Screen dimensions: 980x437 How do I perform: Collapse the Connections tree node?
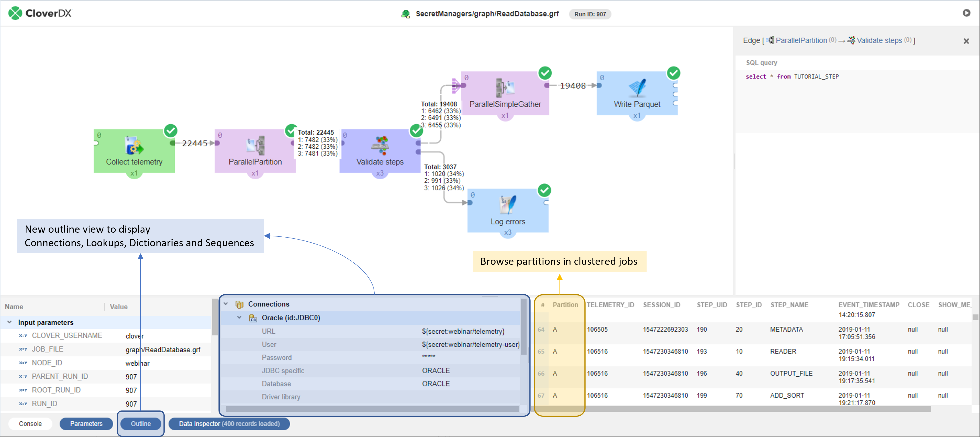coord(226,304)
